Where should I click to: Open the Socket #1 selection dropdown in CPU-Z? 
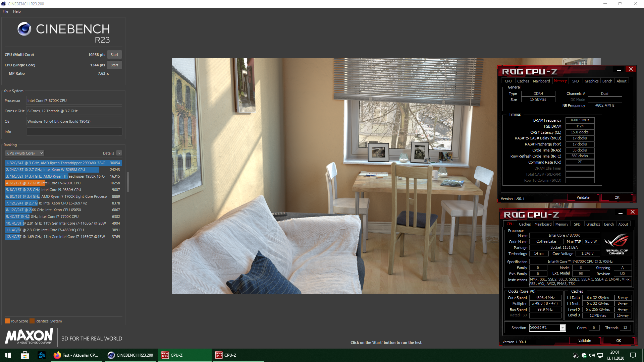[563, 327]
